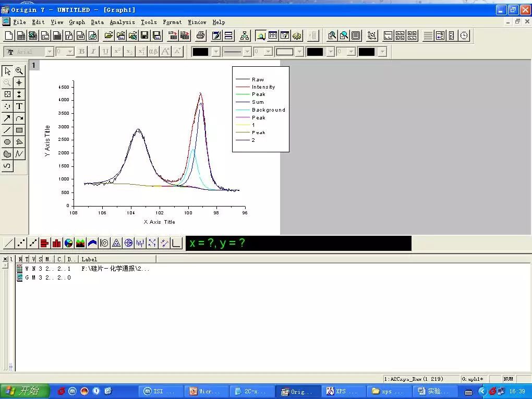This screenshot has height=399, width=532.
Task: Open the File menu
Action: (x=19, y=22)
